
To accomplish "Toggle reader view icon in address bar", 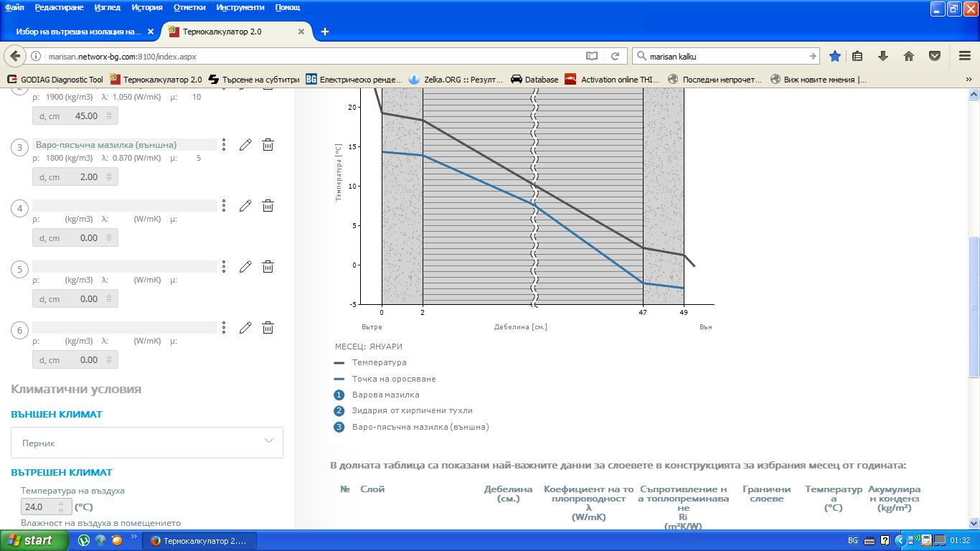I will tap(592, 56).
